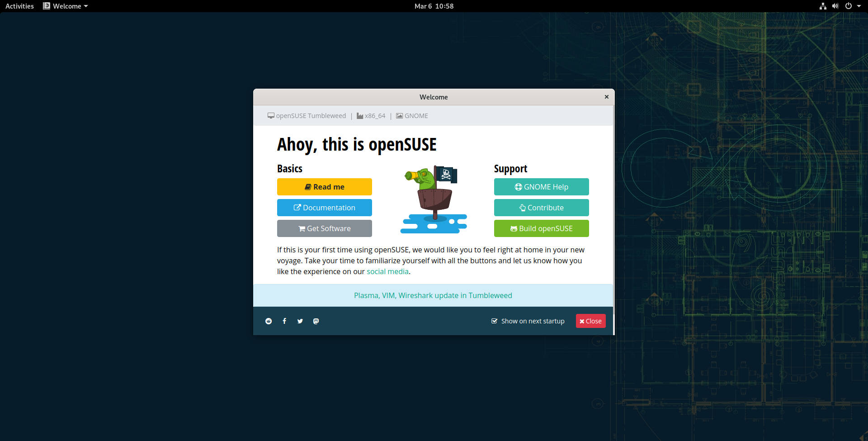Click the power icon in top bar
The width and height of the screenshot is (868, 441).
849,6
